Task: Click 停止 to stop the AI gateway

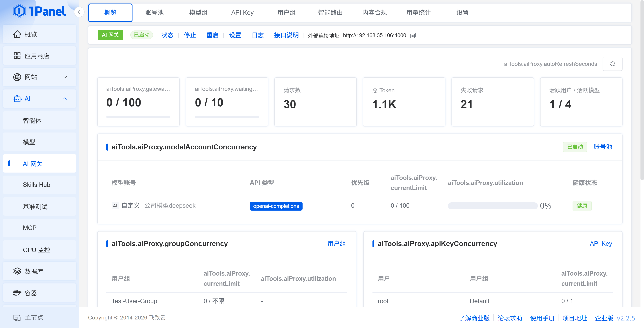Action: coord(190,35)
